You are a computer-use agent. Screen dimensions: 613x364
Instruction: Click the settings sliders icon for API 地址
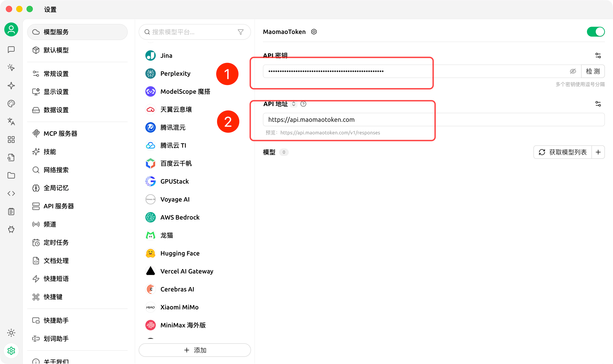(x=598, y=104)
